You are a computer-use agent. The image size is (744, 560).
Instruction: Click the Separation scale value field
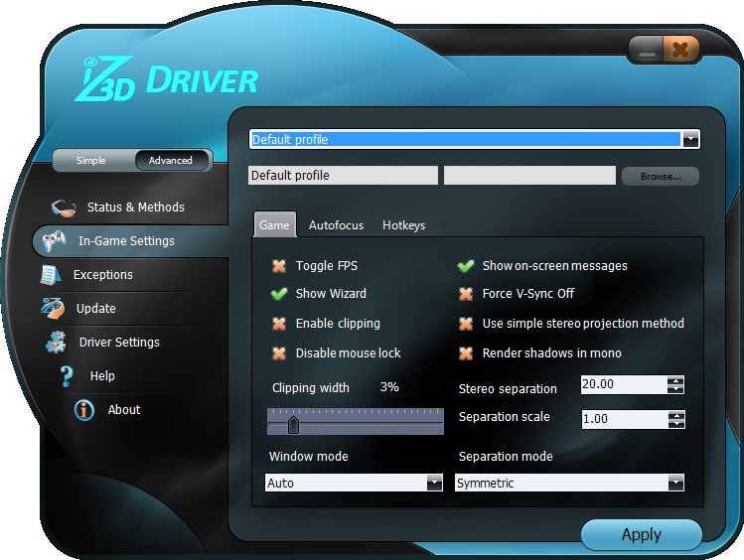coord(625,420)
